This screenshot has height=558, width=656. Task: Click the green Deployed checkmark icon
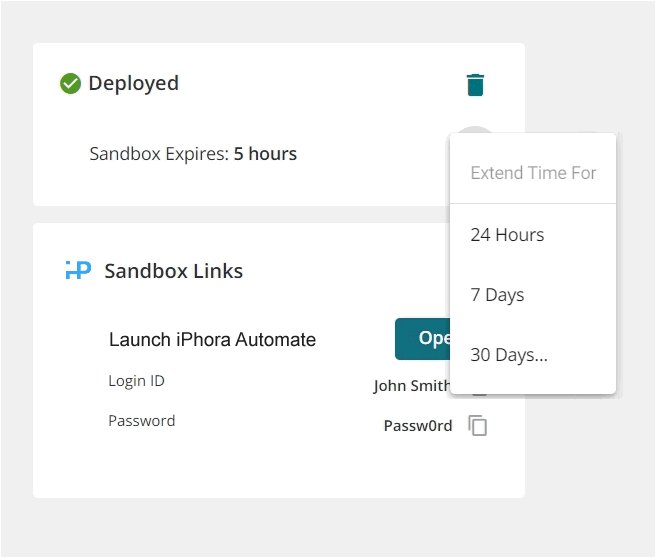point(70,83)
